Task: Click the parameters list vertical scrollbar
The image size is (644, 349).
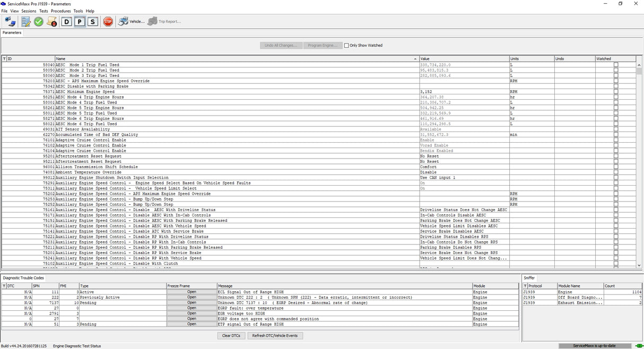Action: coord(639,164)
